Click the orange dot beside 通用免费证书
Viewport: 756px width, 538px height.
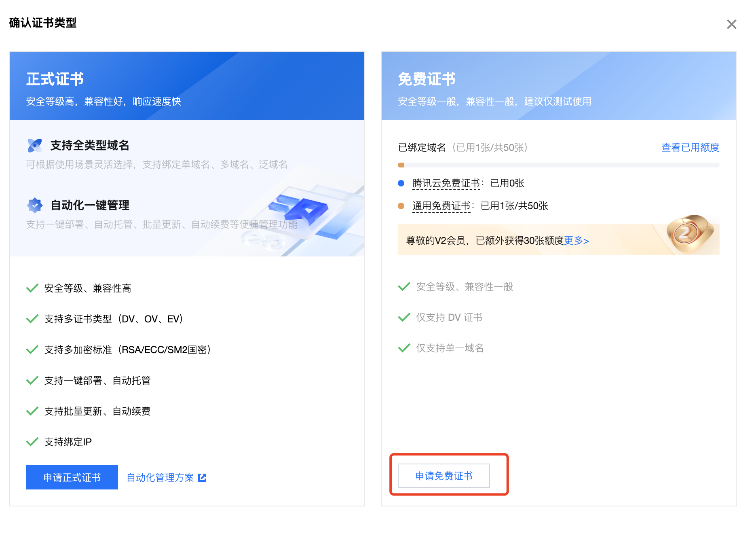click(401, 205)
